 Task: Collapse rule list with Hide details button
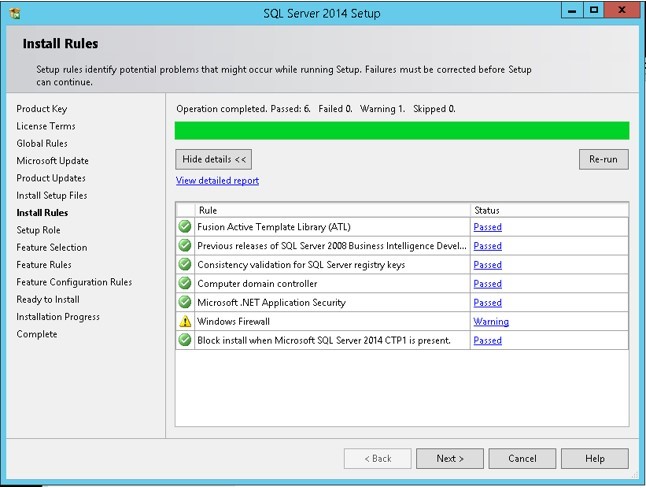213,159
